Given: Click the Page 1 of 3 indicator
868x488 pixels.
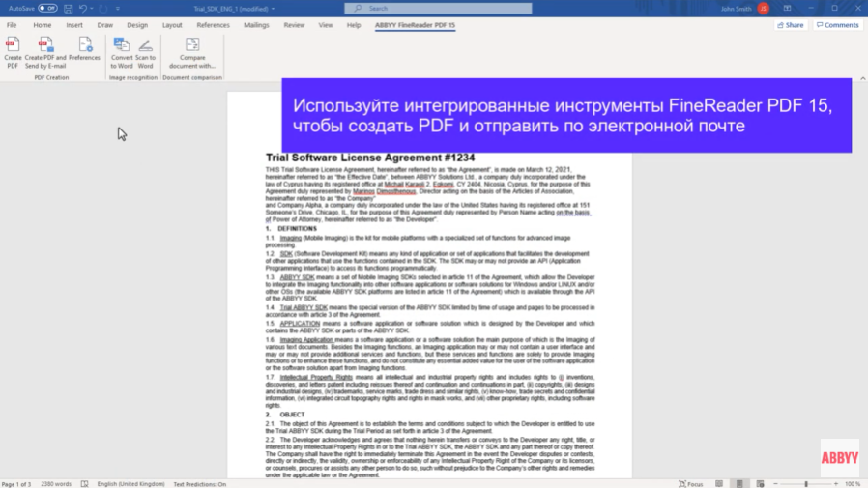Looking at the screenshot, I should click(x=16, y=484).
